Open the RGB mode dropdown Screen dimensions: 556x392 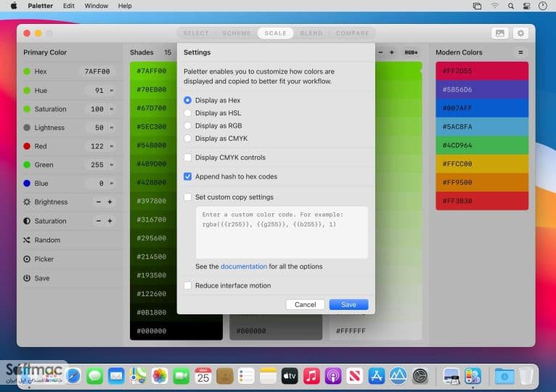(411, 52)
